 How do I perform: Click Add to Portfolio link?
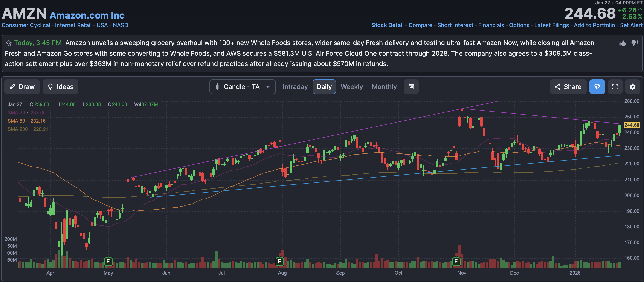point(594,25)
